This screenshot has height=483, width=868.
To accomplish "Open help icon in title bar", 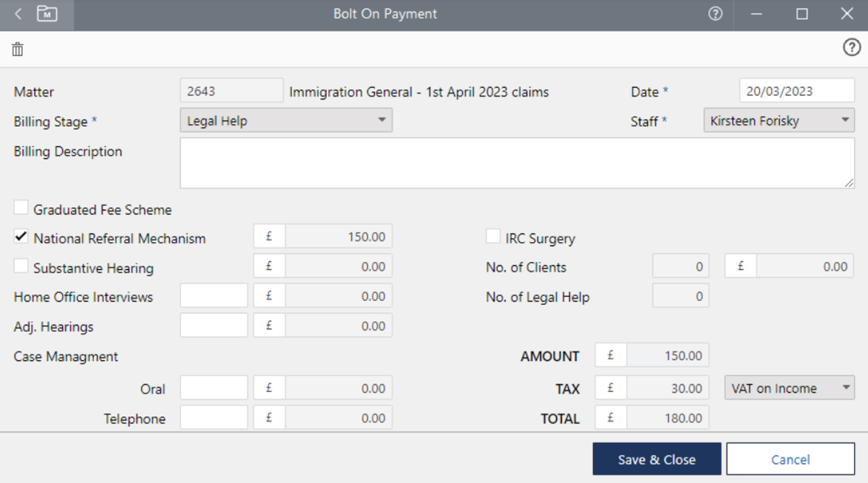I will [x=716, y=14].
